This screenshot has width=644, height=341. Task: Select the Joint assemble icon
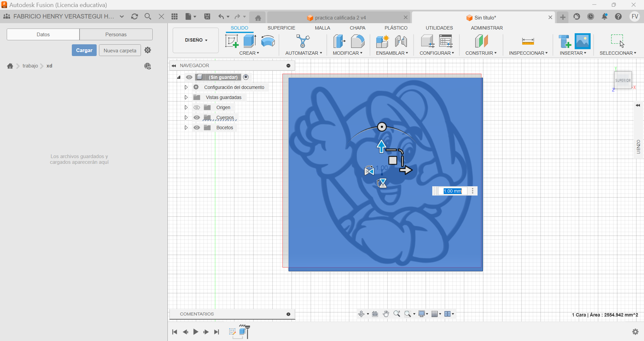(x=401, y=42)
